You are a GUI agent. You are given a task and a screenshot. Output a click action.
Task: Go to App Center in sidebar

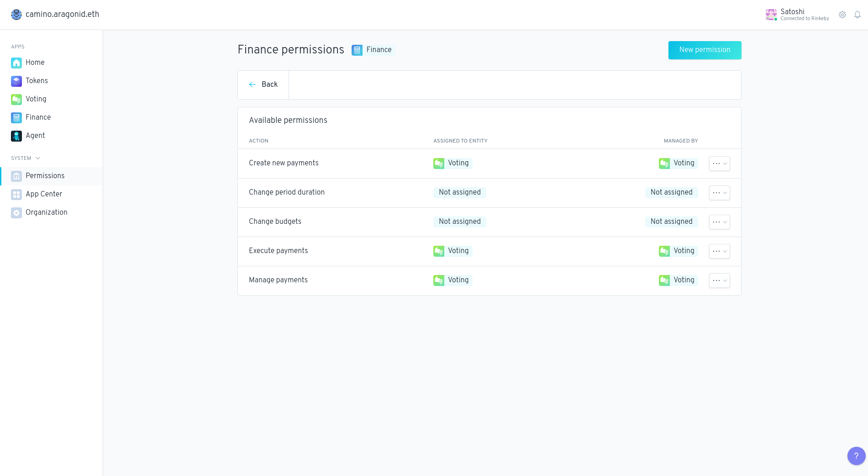click(44, 194)
